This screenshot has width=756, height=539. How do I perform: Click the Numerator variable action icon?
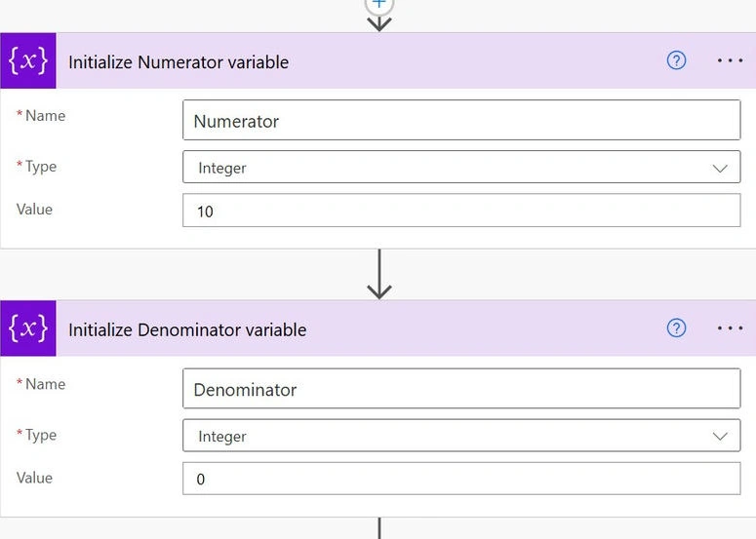28,60
